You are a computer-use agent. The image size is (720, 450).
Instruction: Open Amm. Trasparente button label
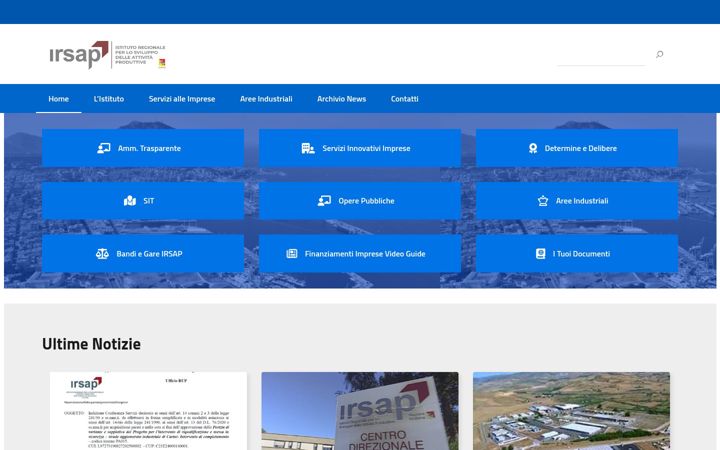pyautogui.click(x=149, y=148)
